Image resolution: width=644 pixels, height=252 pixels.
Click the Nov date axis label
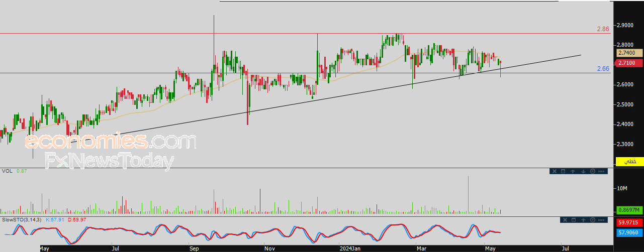[x=269, y=248]
